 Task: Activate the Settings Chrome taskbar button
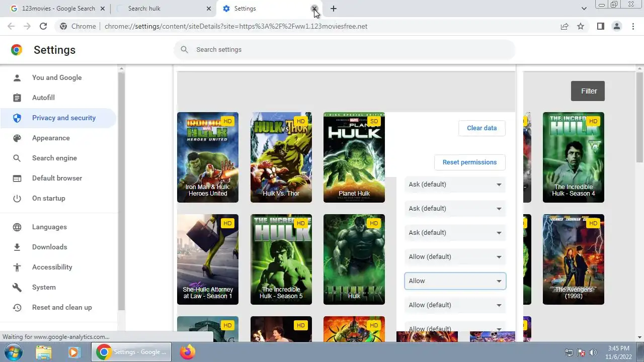tap(132, 352)
